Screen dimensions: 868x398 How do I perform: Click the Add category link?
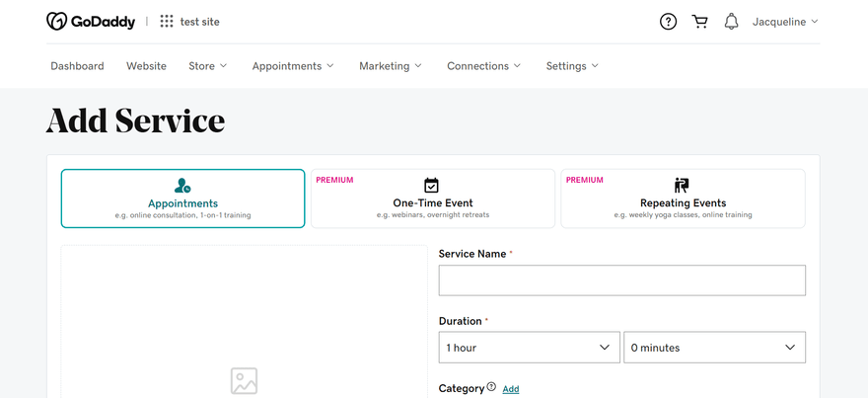pyautogui.click(x=510, y=389)
